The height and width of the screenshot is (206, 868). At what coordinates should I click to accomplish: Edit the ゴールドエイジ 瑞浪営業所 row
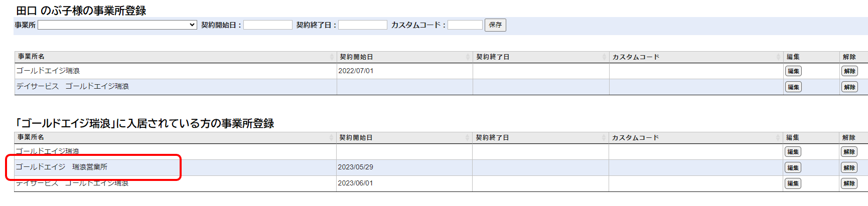793,168
